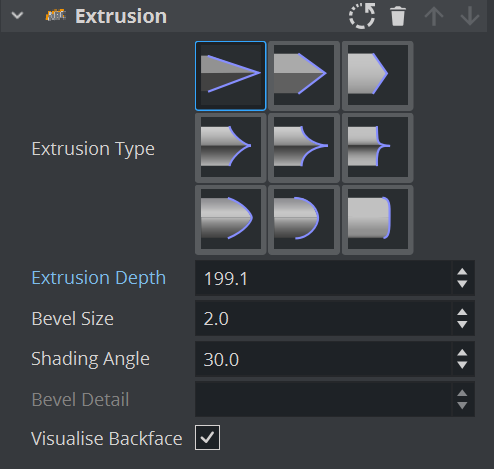Select the slightly rounded edge extrusion type
The width and height of the screenshot is (494, 469).
[378, 220]
